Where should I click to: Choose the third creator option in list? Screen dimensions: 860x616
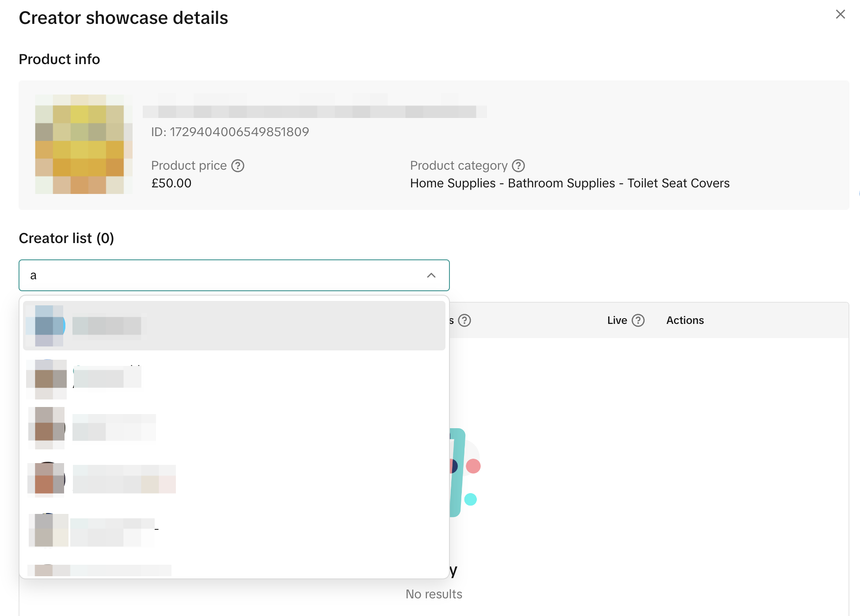[x=234, y=428]
